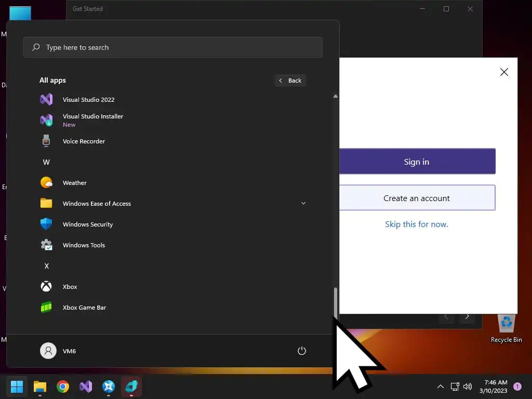Switch to Visual Studio taskbar icon

[86, 387]
